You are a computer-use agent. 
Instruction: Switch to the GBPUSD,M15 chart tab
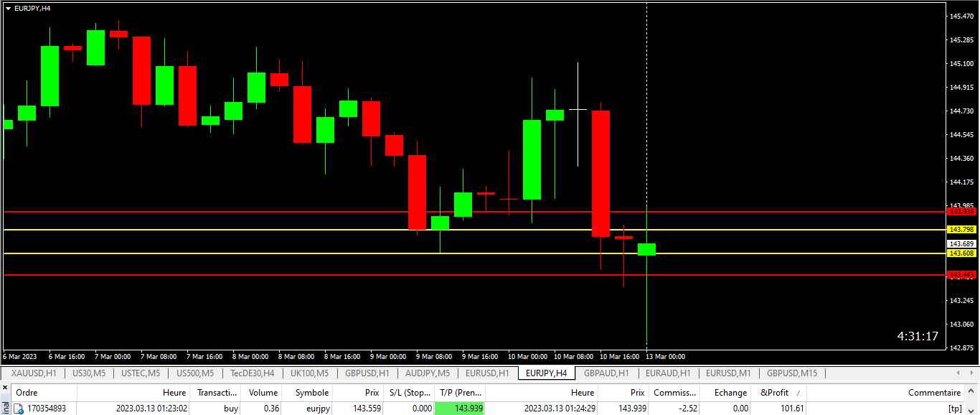pos(791,373)
